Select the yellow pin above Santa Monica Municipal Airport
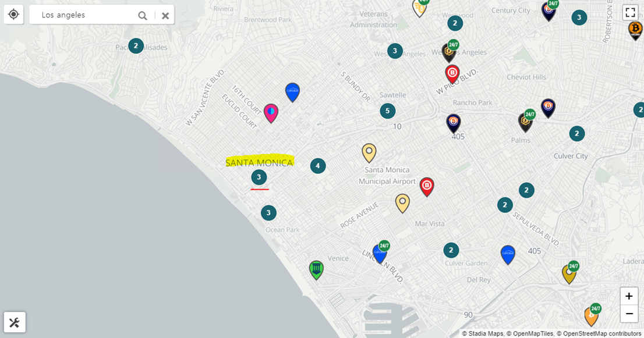The height and width of the screenshot is (338, 644). [369, 152]
